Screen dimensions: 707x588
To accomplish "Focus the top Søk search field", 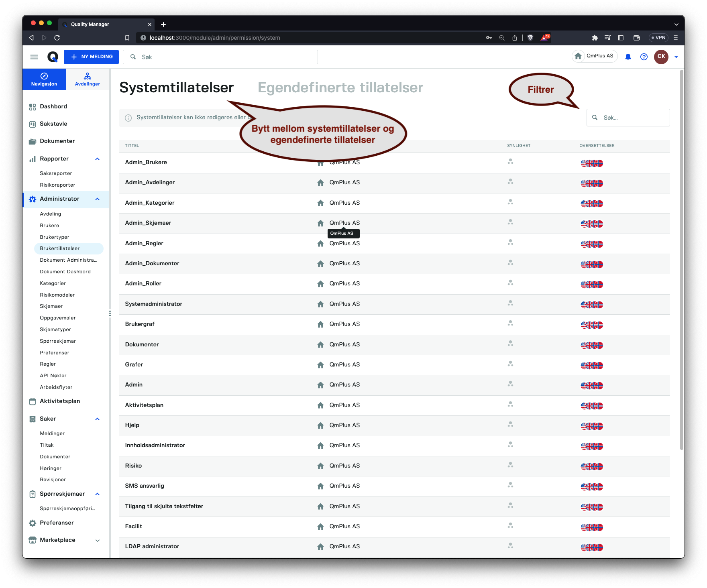I will 220,57.
